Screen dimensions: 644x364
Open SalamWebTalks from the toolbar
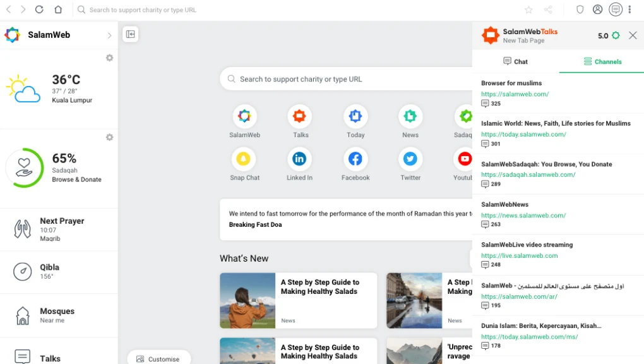point(616,9)
